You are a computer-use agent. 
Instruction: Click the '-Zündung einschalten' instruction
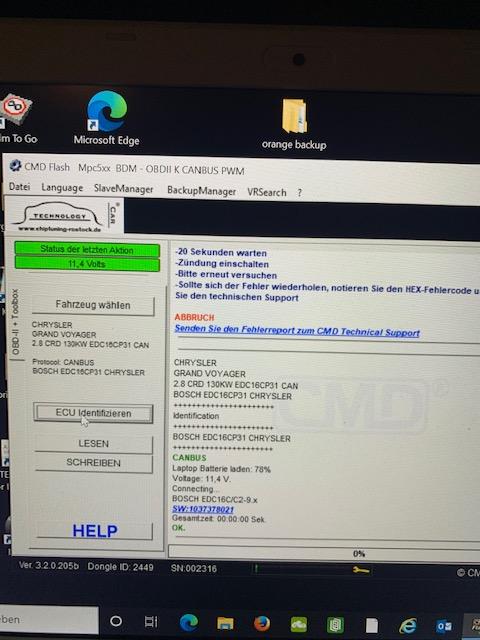tap(222, 264)
